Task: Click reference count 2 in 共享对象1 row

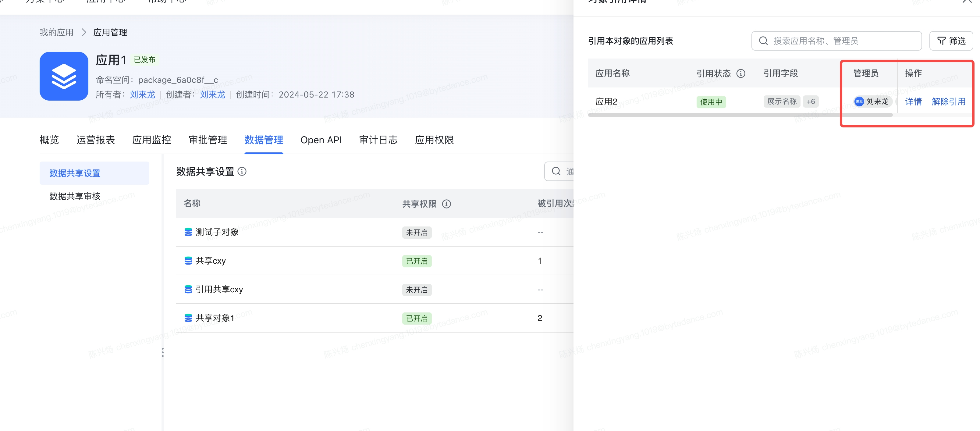Action: coord(539,318)
